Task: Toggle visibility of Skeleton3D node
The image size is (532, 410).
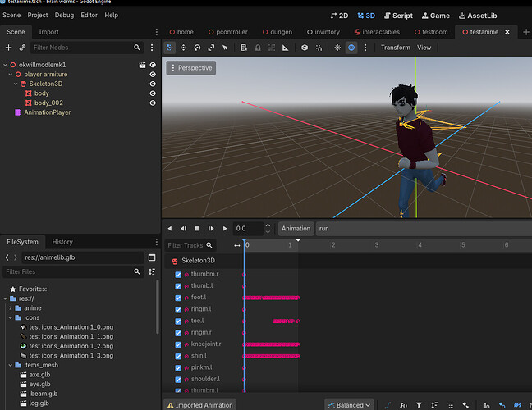Action: point(153,84)
